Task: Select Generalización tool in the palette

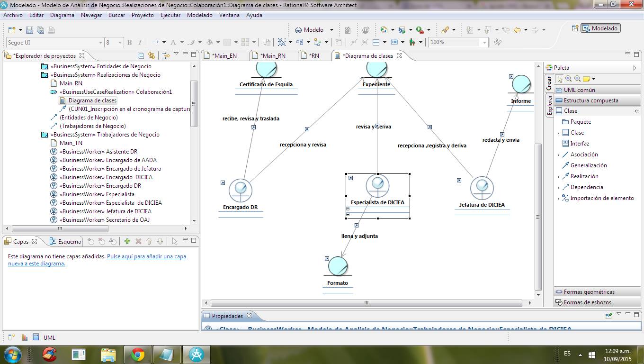Action: [x=588, y=165]
